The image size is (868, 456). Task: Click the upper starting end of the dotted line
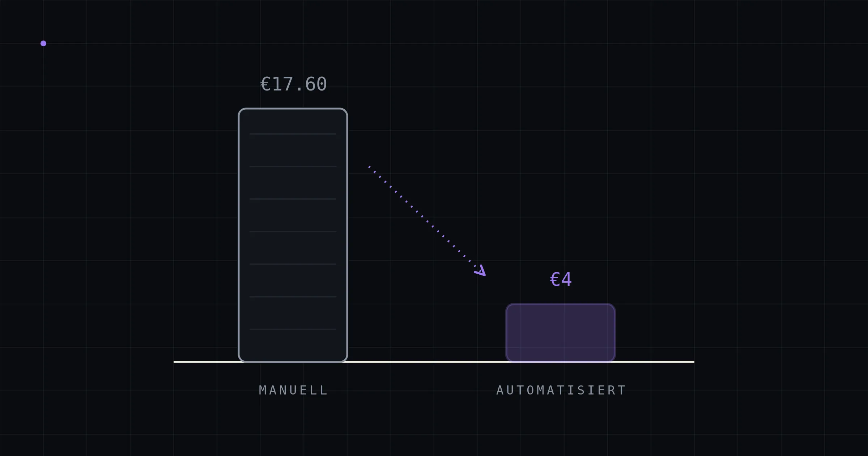coord(369,167)
